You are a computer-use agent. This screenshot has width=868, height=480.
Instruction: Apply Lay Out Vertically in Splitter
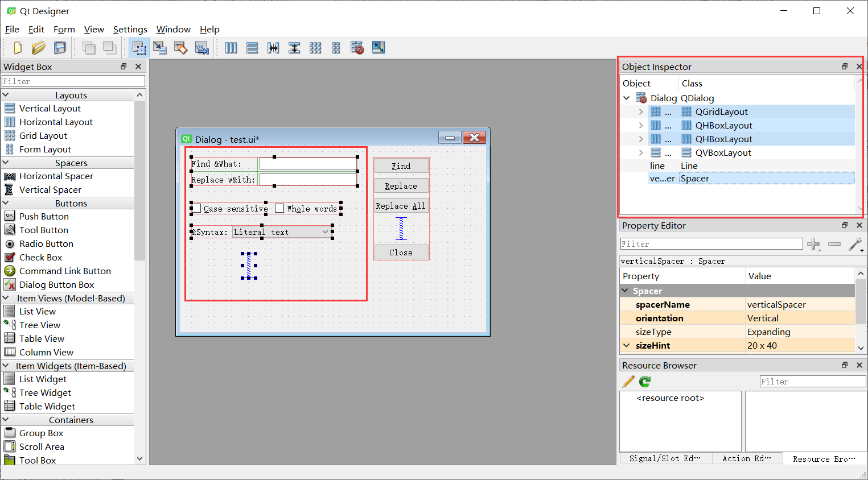(294, 48)
